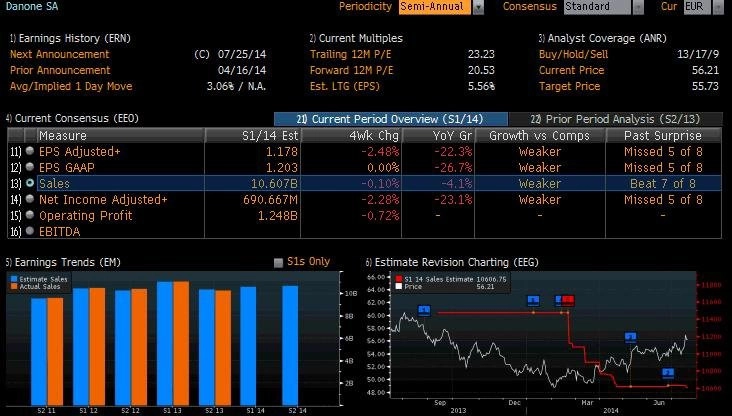Open the Consensus Standard dropdown arrow
Screen dimensions: 732x416
(x=638, y=7)
